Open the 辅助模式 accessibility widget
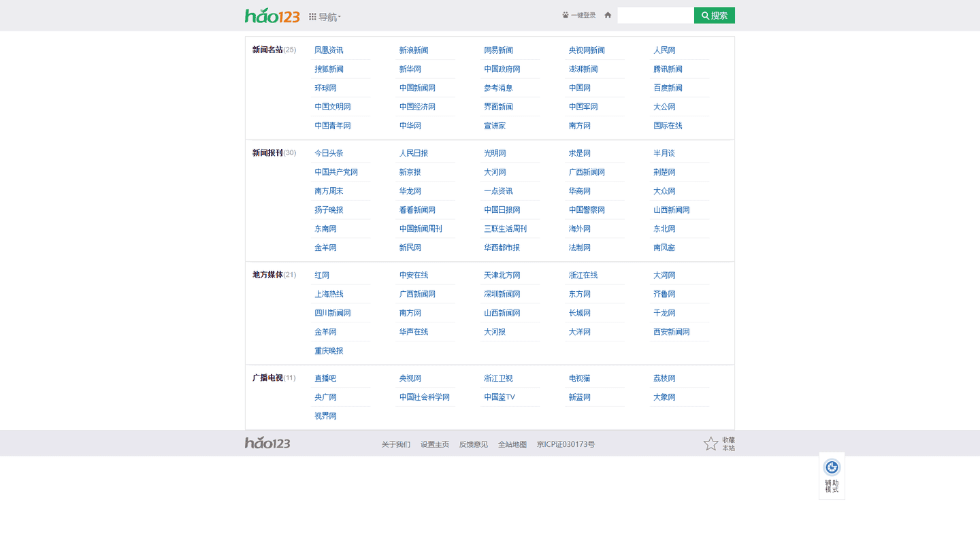This screenshot has height=551, width=980. tap(832, 475)
